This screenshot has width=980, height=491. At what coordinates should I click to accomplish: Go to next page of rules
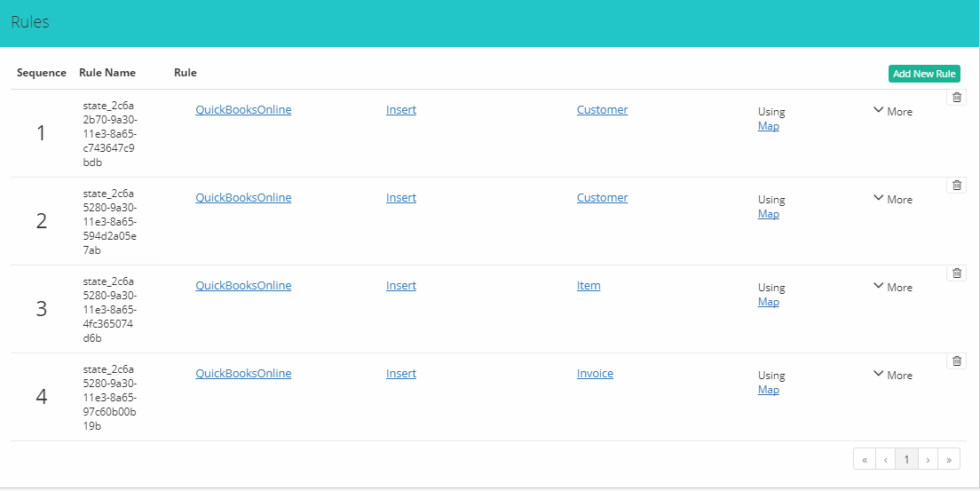pyautogui.click(x=928, y=459)
